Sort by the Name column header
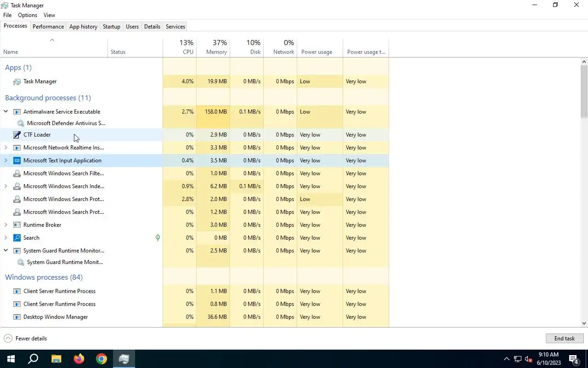 coord(54,47)
